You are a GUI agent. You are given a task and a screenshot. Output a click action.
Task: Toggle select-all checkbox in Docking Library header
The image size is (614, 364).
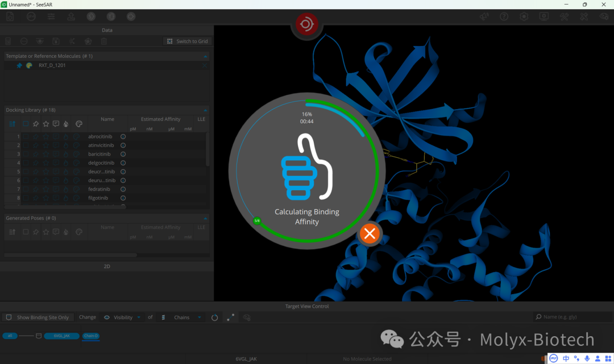tap(26, 124)
